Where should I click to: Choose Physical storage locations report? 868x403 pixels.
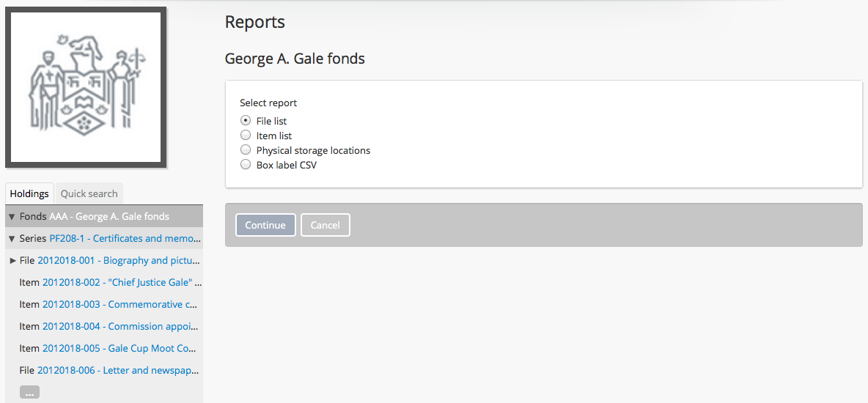pos(246,150)
